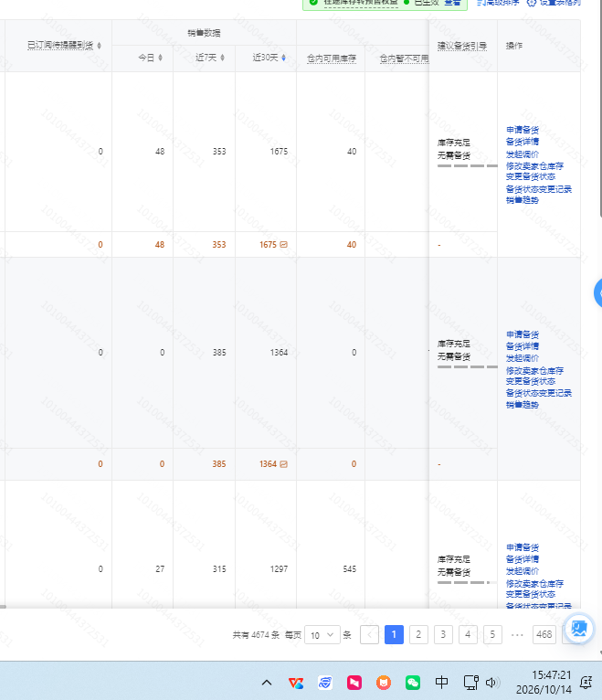Image resolution: width=602 pixels, height=700 pixels.
Task: Click 申请备货 in the 1675 row
Action: tap(523, 130)
